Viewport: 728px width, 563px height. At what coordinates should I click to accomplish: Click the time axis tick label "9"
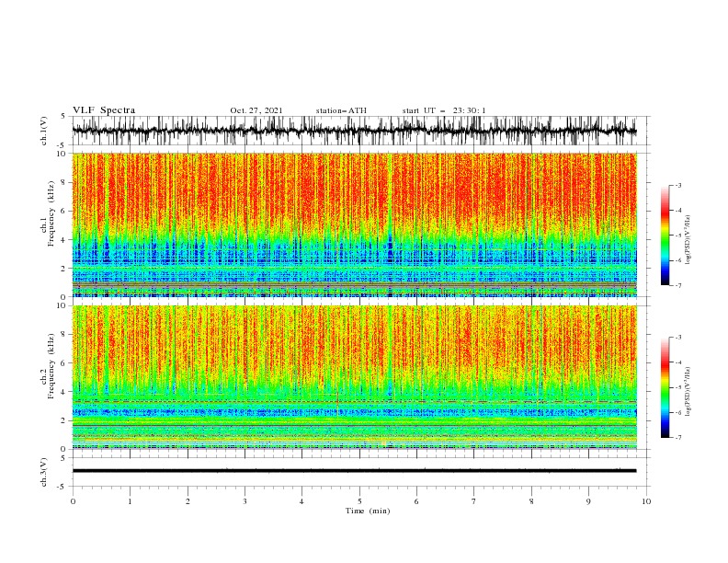pyautogui.click(x=588, y=501)
